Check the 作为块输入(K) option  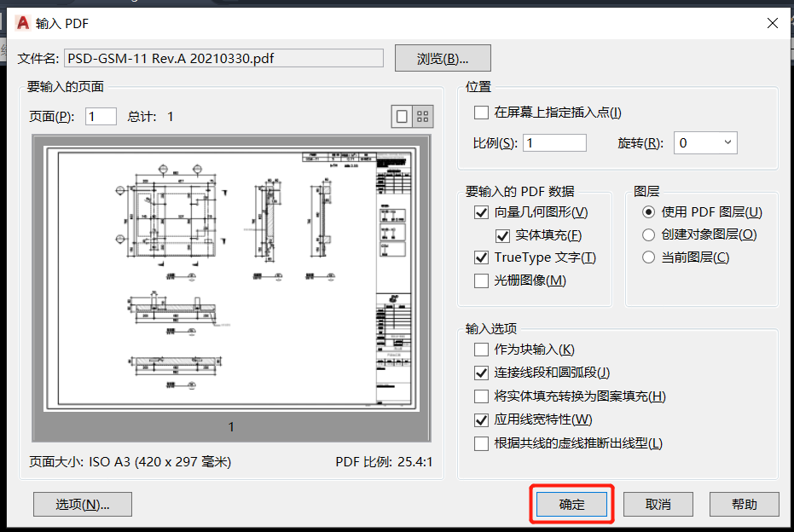tap(480, 350)
